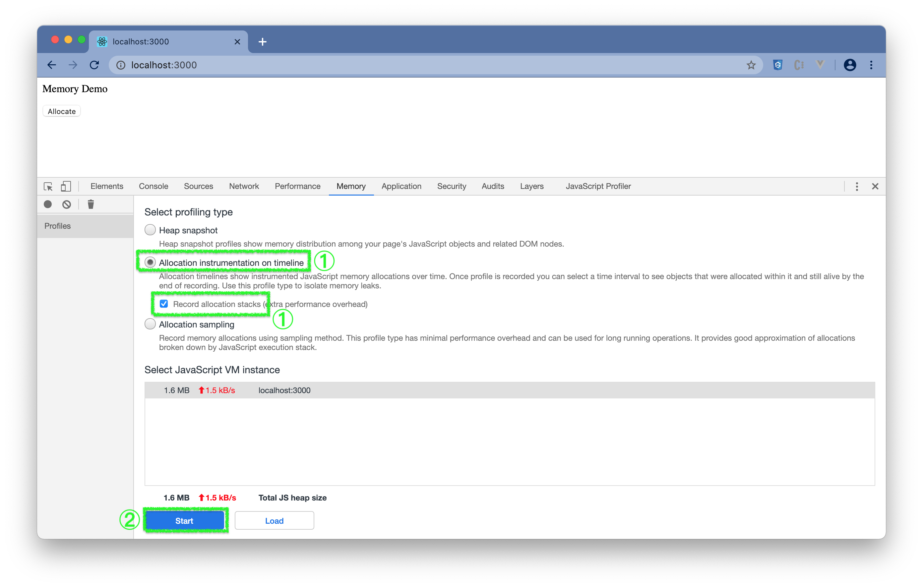
Task: Click the Chrome profile avatar icon
Action: coord(849,65)
